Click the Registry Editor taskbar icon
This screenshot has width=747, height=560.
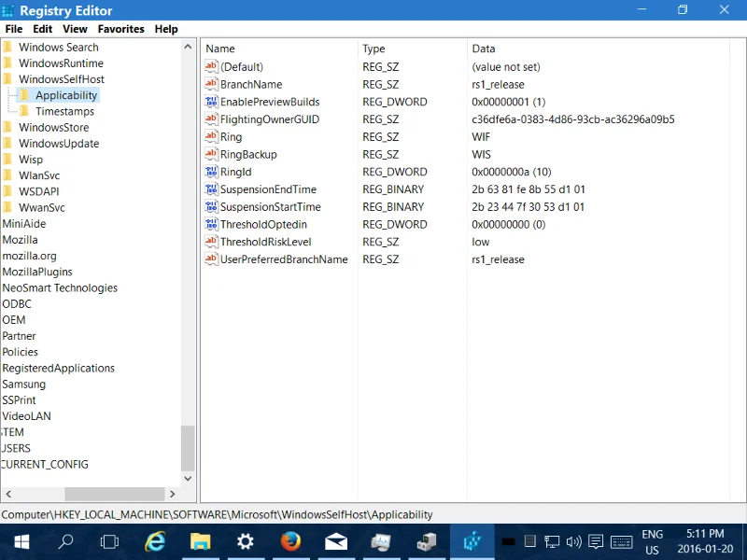tap(472, 541)
